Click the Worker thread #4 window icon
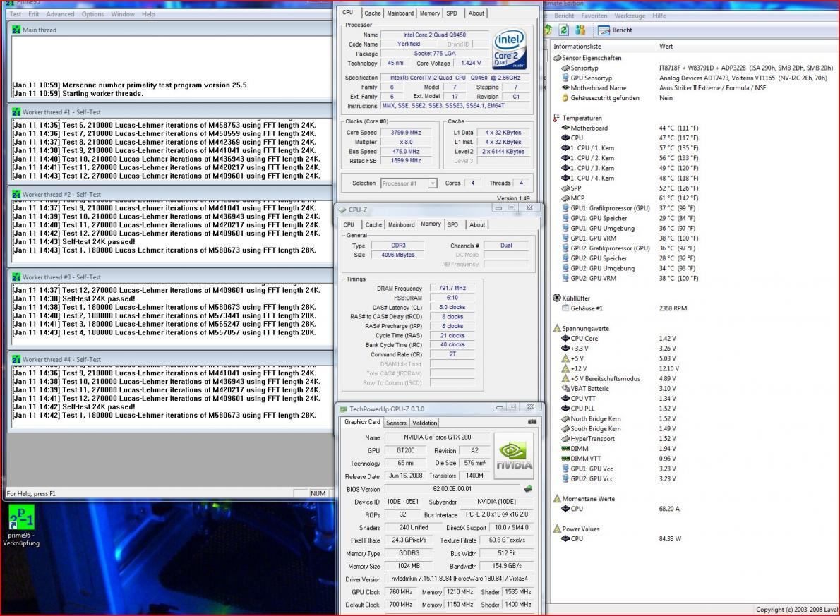Viewport: 840px width, 616px height. pos(16,359)
